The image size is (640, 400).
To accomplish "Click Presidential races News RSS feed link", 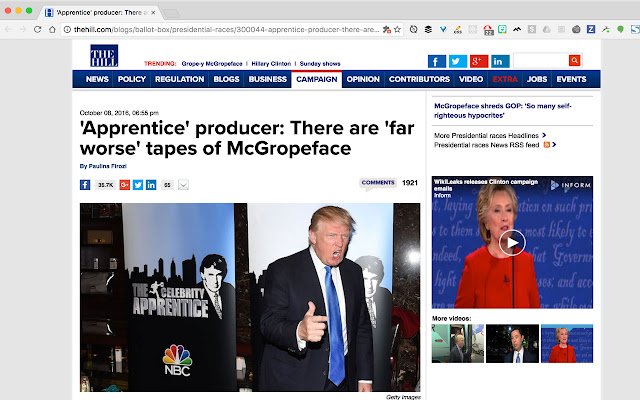I will (487, 145).
